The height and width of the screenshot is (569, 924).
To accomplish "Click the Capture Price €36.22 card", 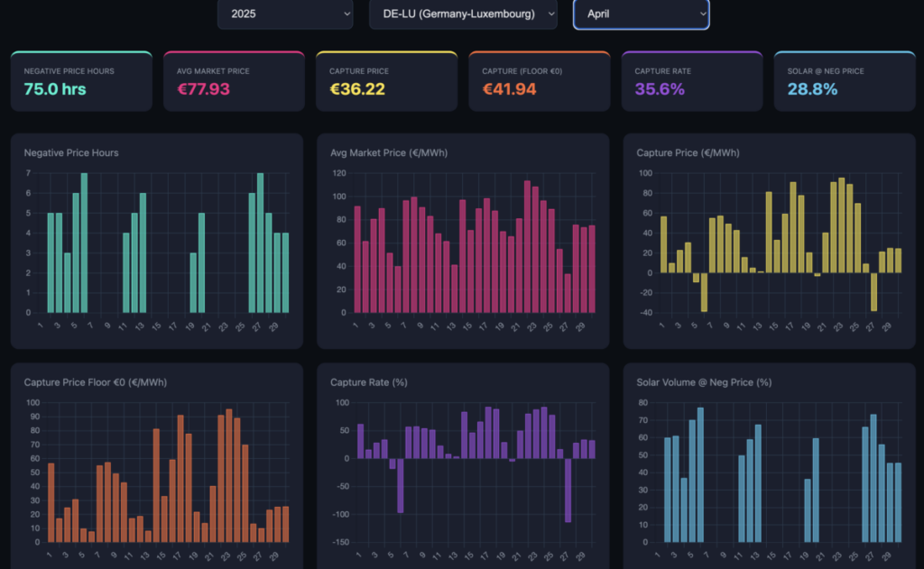I will [x=386, y=80].
